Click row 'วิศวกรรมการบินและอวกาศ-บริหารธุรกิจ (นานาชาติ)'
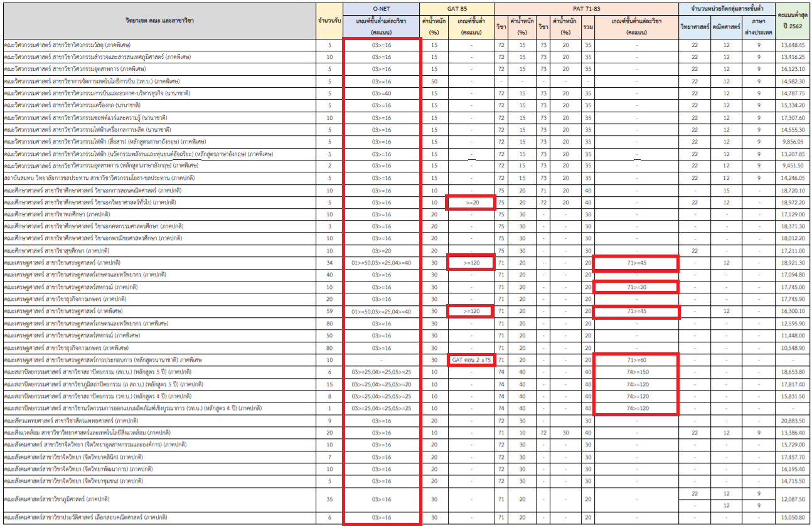Viewport: 812px width, 526px height. pos(405,93)
